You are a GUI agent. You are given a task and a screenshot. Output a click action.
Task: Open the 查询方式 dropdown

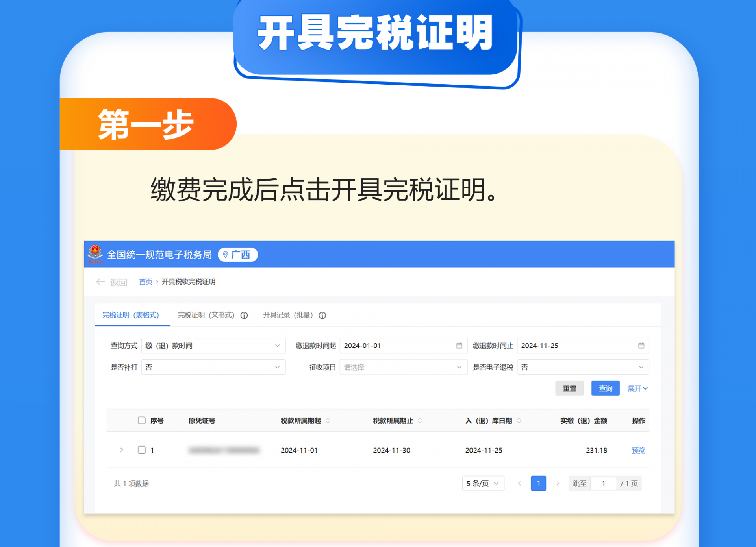213,346
